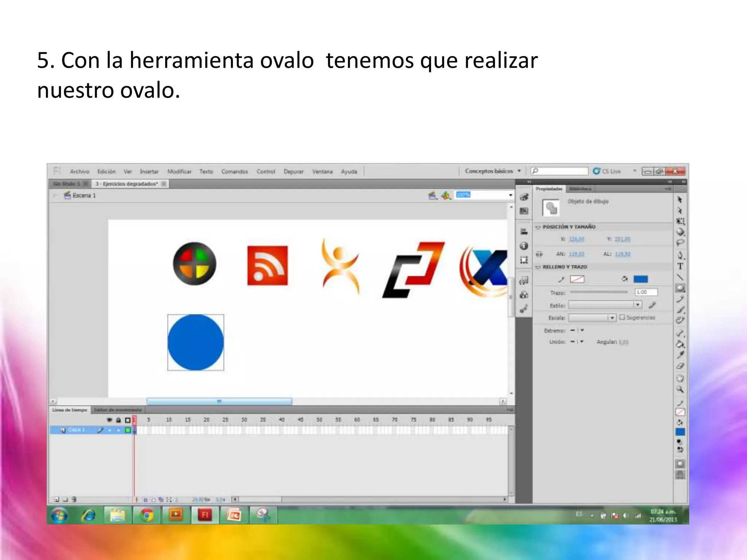Toggle show/hide all layers eye icon

(x=109, y=420)
